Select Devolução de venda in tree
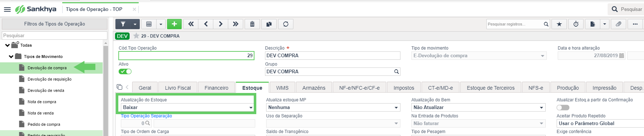Viewport: 644px width, 136px height. 46,90
